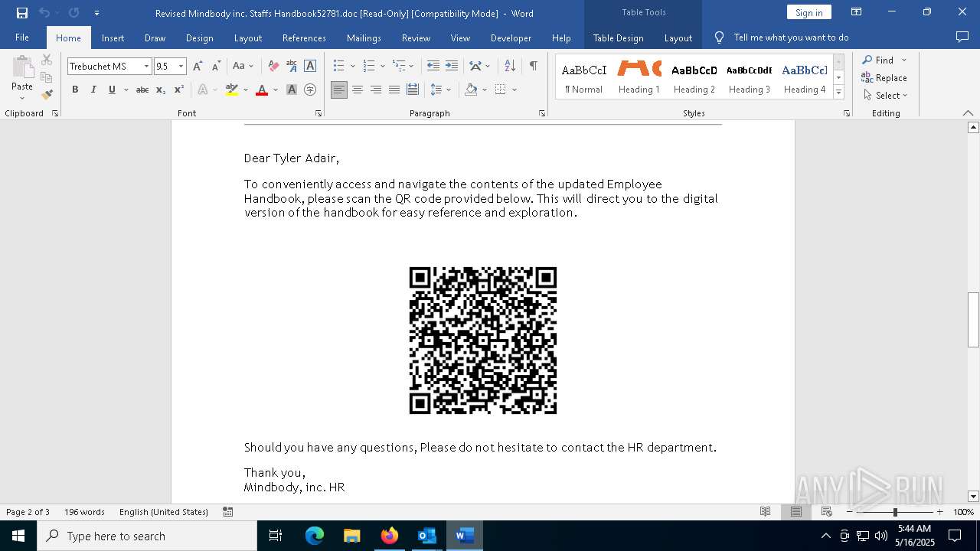Click the Cut scissors icon

tap(47, 60)
